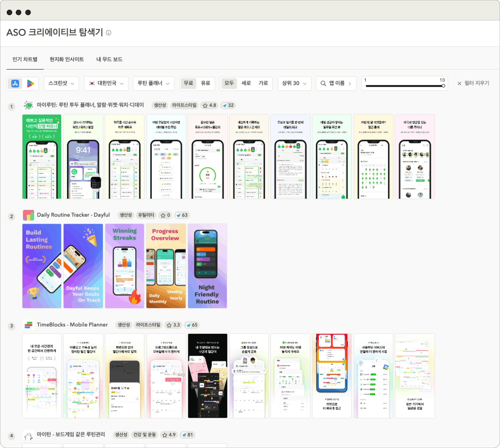Viewport: 500px width, 448px height.
Task: Click the screenshot range slider handle
Action: coord(443,86)
